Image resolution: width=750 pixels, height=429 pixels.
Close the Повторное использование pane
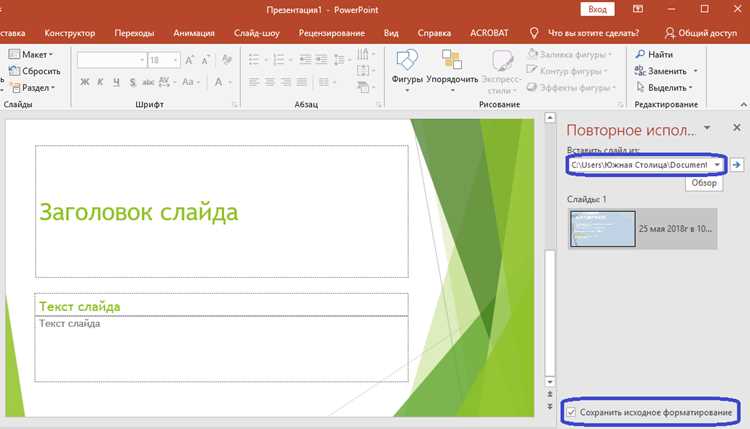tap(737, 127)
